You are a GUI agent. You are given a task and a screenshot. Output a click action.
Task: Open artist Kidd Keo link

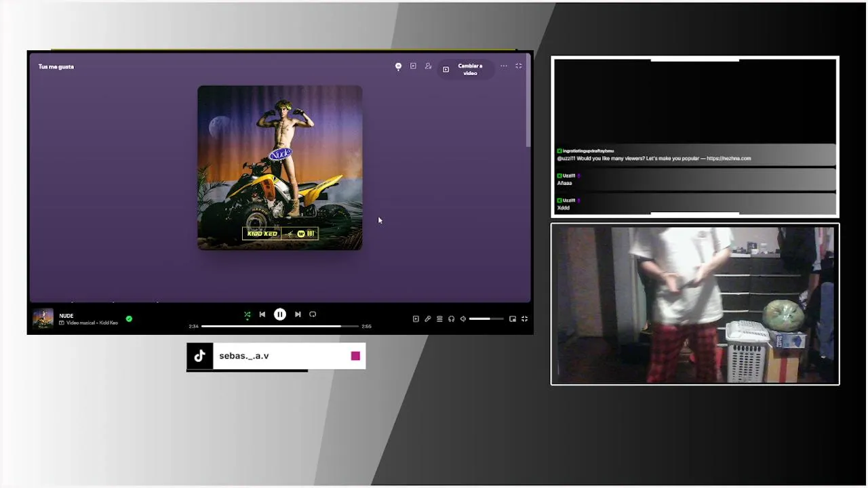click(x=109, y=323)
